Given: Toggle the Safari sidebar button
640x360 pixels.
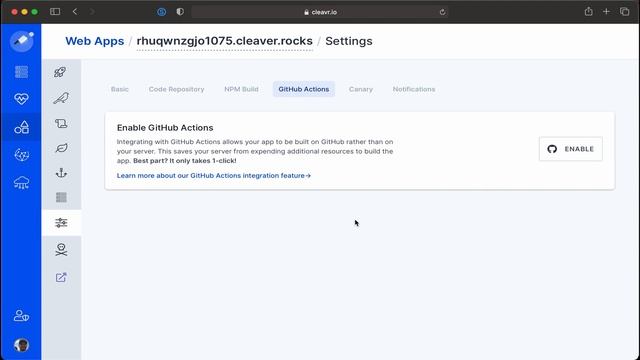Looking at the screenshot, I should (x=55, y=11).
